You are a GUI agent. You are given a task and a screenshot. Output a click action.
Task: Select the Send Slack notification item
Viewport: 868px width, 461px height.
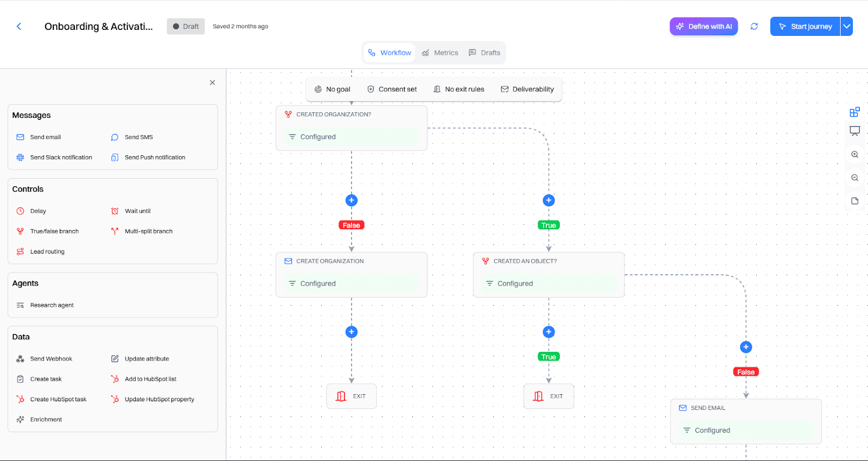point(61,157)
